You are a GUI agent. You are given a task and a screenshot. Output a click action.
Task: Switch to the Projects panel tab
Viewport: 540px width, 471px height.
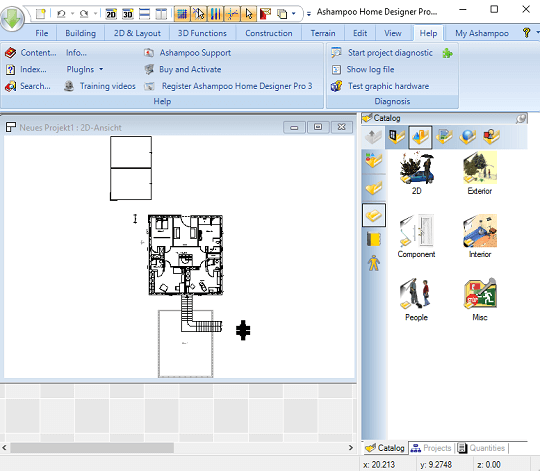(431, 448)
